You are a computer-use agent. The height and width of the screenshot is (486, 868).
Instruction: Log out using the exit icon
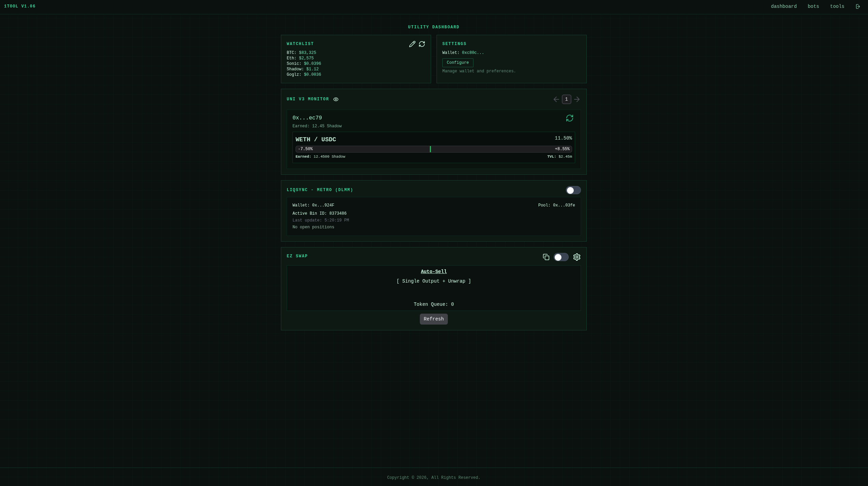(x=858, y=6)
